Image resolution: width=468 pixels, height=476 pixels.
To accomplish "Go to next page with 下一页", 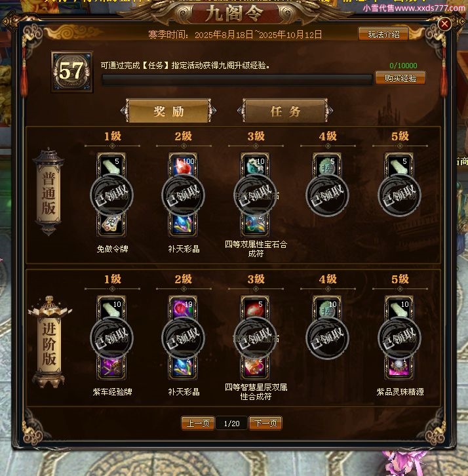I will (265, 423).
